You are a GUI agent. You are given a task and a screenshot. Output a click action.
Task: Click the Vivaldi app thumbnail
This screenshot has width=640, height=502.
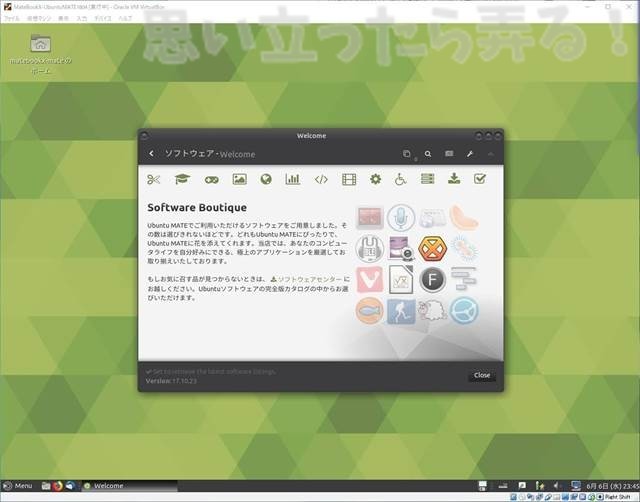point(369,280)
